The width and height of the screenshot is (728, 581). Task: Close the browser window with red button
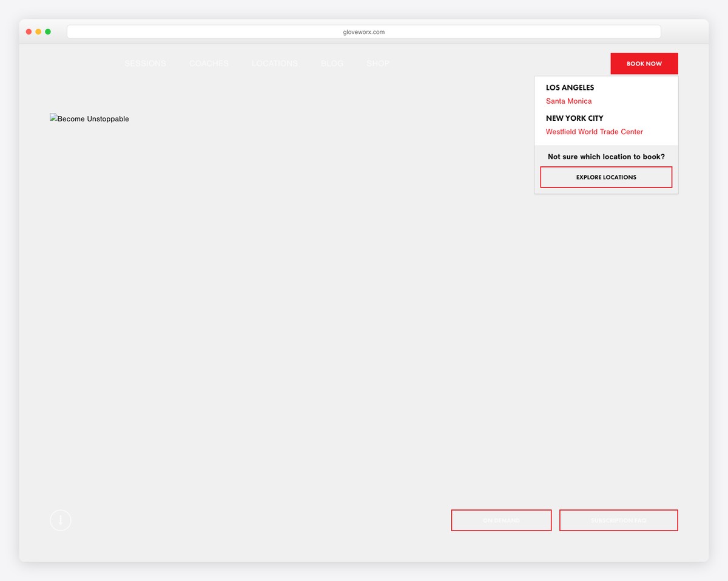(x=29, y=32)
